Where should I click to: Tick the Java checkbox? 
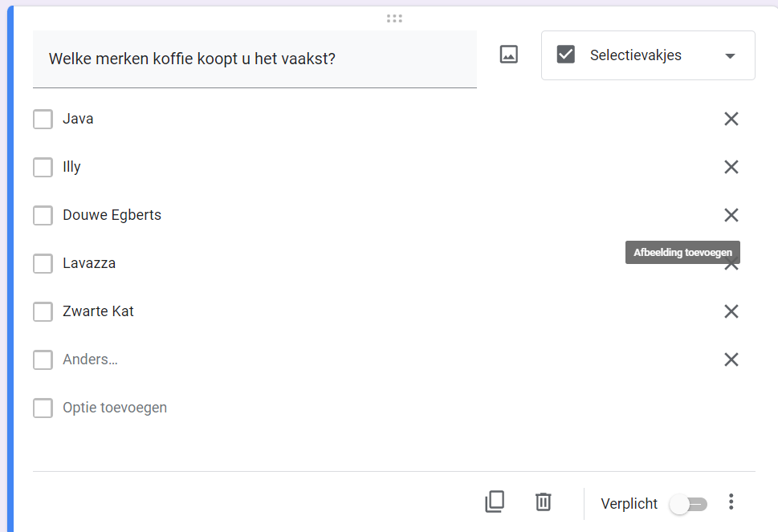43,119
